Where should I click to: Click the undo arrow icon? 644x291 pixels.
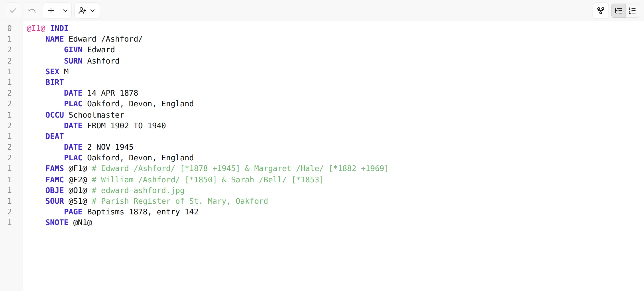click(x=32, y=11)
